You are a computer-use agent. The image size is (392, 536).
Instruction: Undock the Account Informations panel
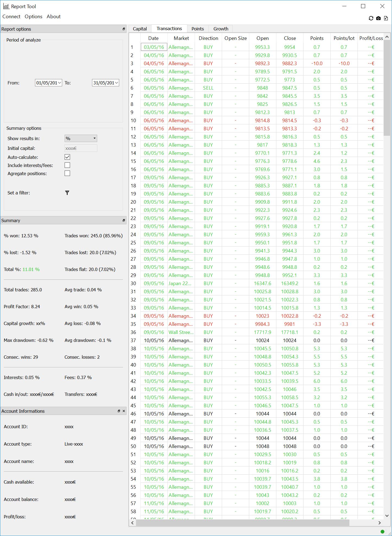click(119, 411)
